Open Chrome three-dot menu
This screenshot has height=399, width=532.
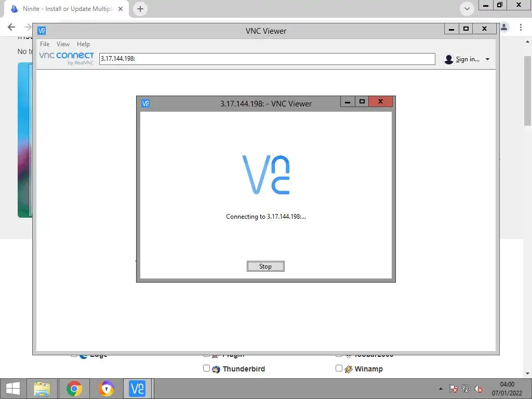click(521, 27)
